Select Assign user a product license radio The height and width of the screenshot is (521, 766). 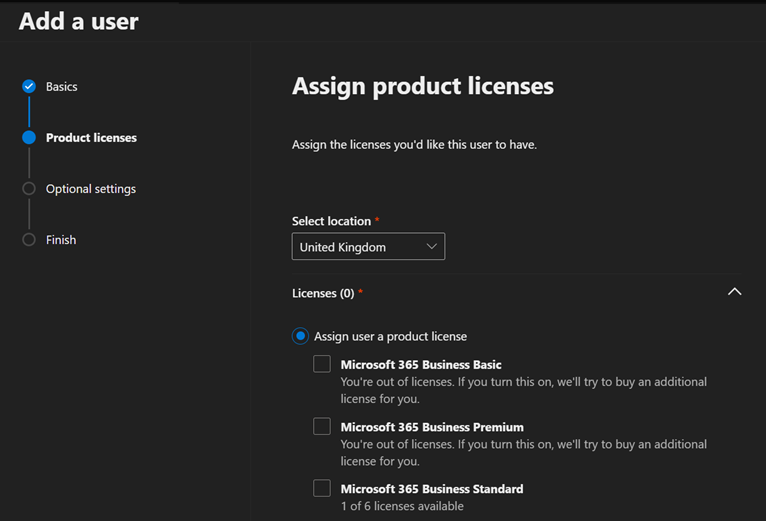point(300,336)
